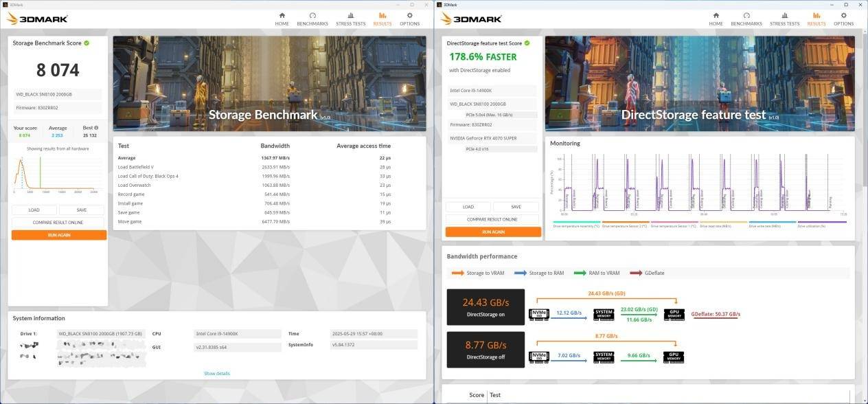Open Stress Tests in the left 3DMark window
This screenshot has height=404, width=868.
click(x=350, y=19)
